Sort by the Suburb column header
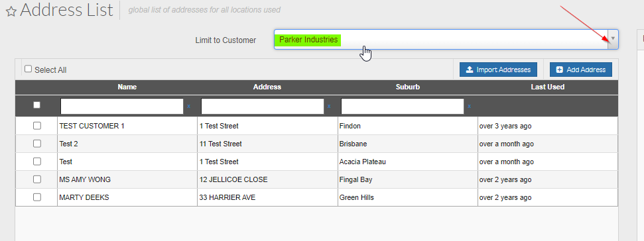644x241 pixels. click(x=407, y=87)
